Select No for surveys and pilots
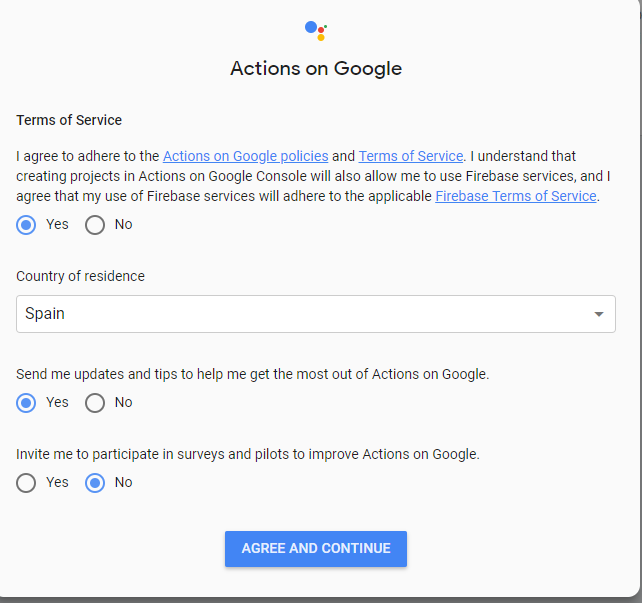642x603 pixels. tap(95, 483)
